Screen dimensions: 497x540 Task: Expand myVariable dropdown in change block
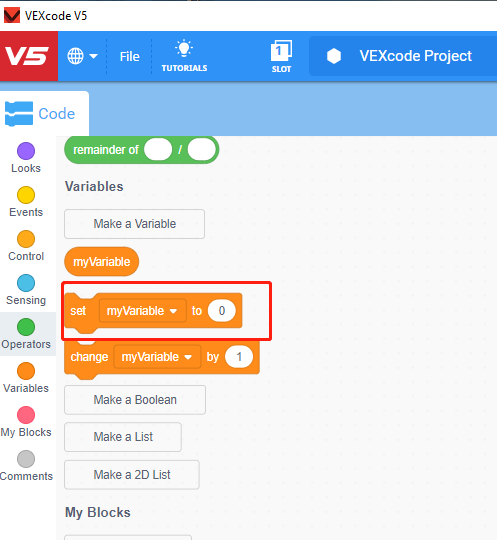tap(157, 357)
